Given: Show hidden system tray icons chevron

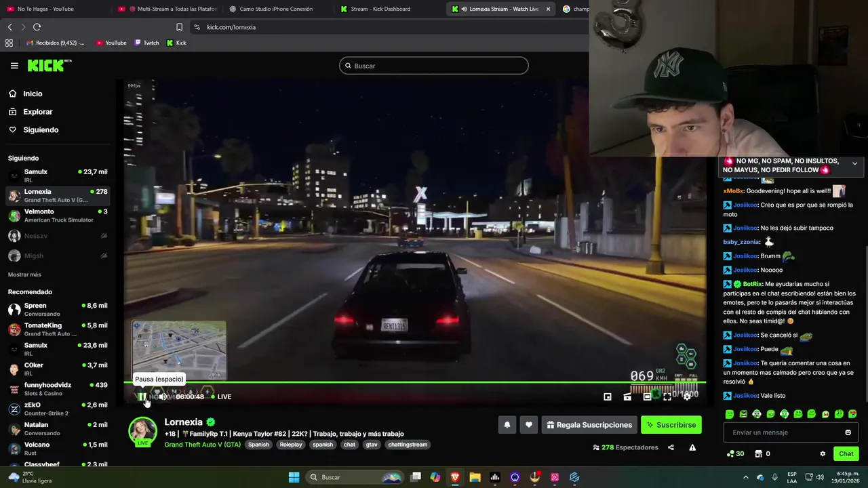Looking at the screenshot, I should [745, 477].
